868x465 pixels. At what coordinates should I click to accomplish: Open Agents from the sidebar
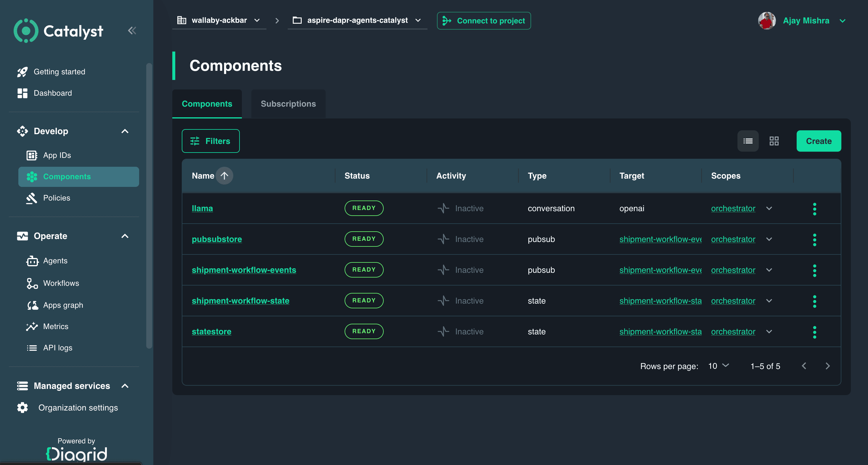click(x=55, y=261)
